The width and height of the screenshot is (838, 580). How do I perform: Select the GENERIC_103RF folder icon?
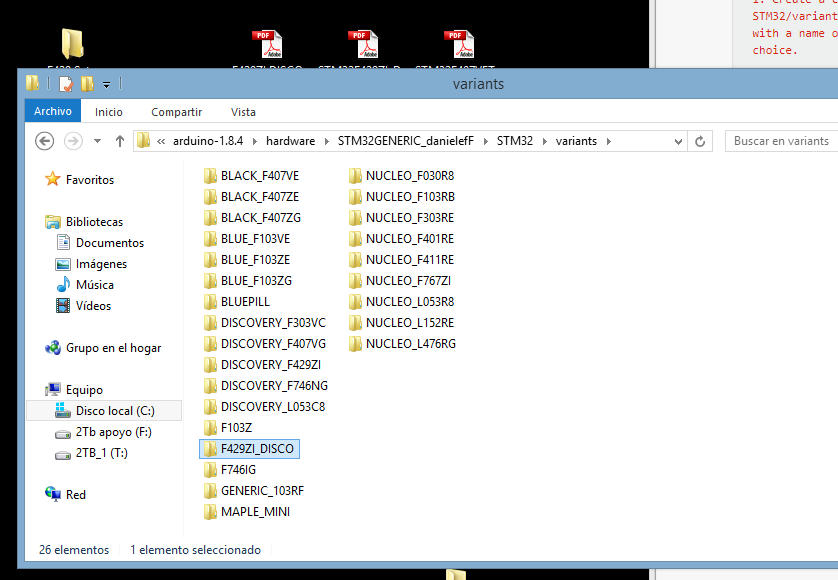point(210,491)
